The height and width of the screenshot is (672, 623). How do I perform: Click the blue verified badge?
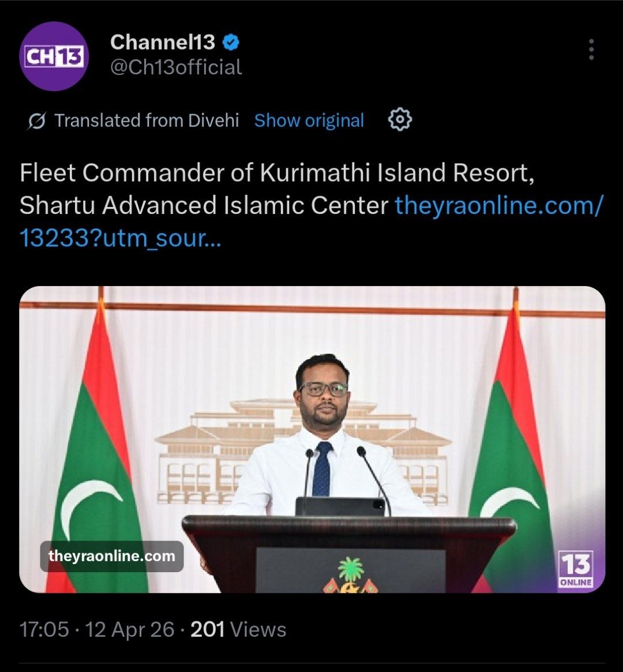pos(231,42)
